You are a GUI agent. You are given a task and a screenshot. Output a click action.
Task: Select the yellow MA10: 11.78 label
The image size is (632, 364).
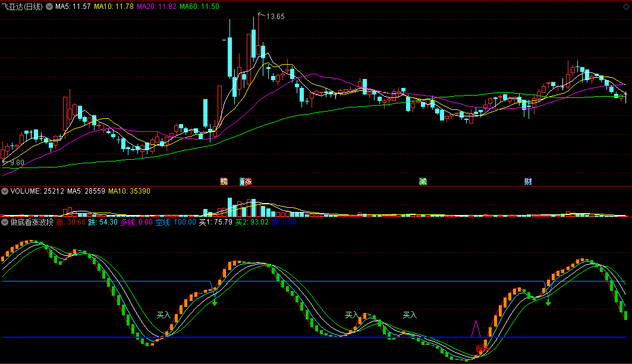[x=114, y=7]
